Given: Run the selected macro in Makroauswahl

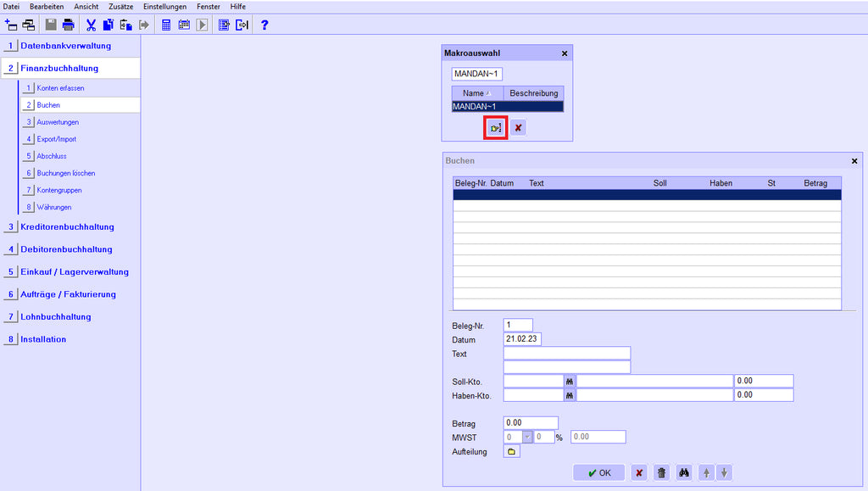Looking at the screenshot, I should click(x=495, y=128).
